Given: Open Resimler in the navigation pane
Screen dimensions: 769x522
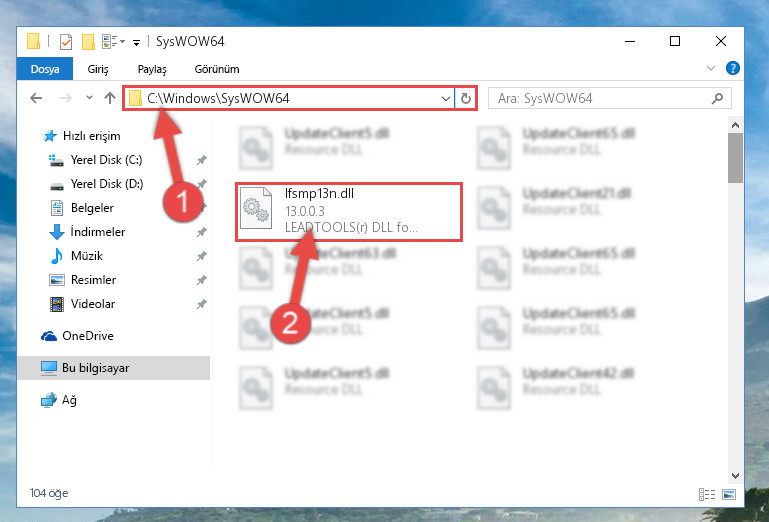Looking at the screenshot, I should pos(93,280).
